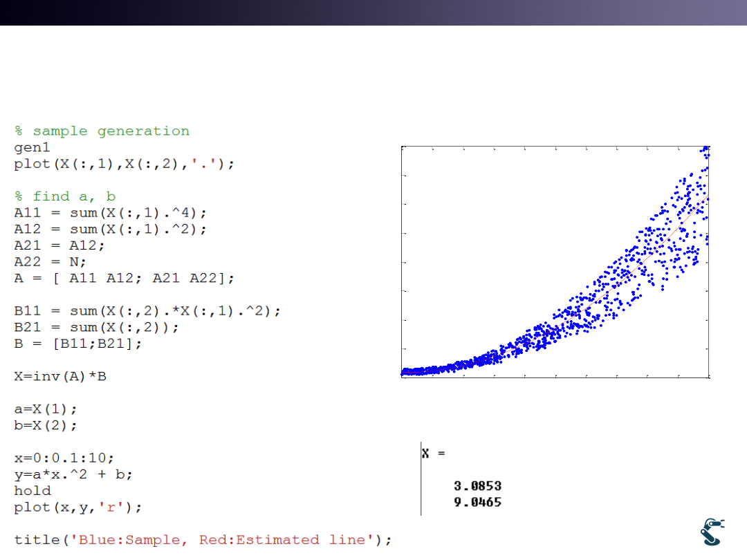This screenshot has height=560, width=747.
Task: Select the '% find a, b' comment
Action: 65,196
